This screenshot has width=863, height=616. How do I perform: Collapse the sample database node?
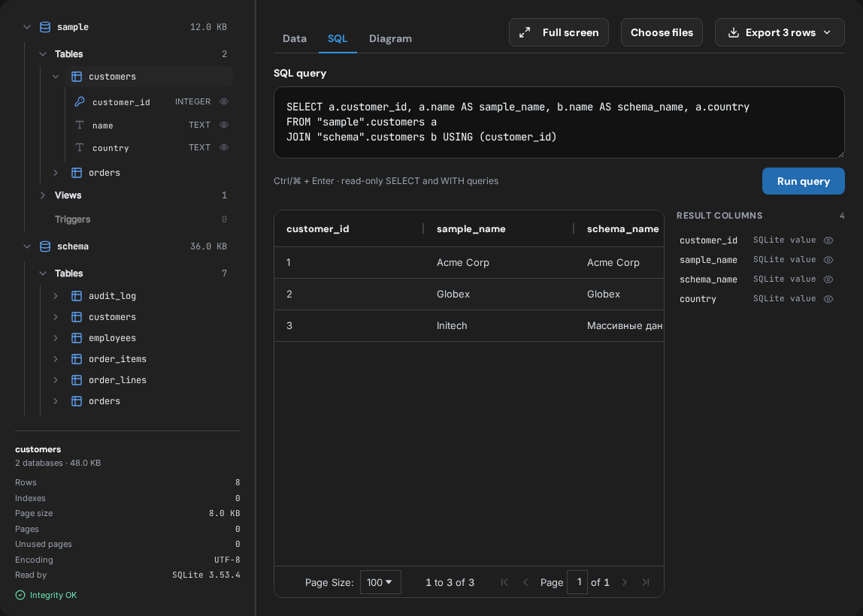point(27,27)
